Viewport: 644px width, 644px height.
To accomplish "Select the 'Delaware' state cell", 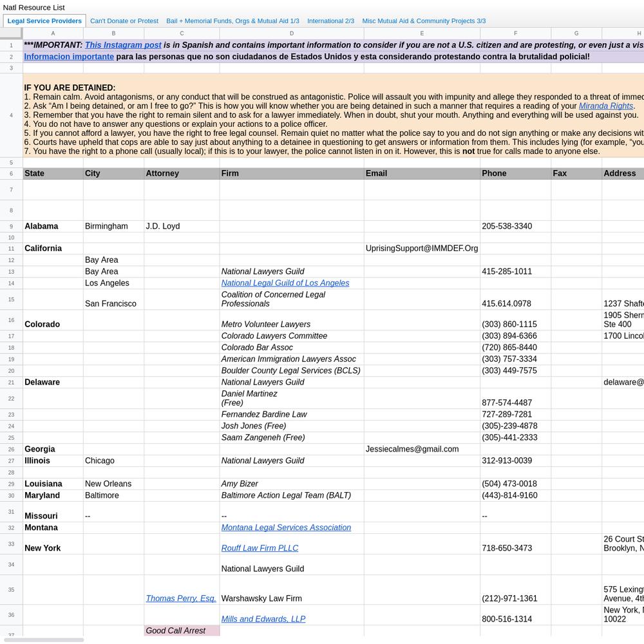I will tap(53, 382).
